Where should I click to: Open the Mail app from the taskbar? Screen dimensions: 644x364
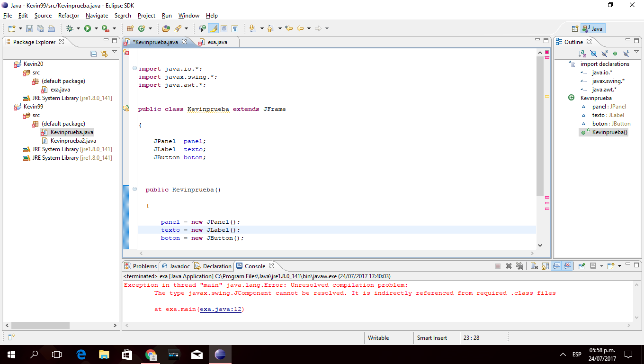tap(197, 354)
